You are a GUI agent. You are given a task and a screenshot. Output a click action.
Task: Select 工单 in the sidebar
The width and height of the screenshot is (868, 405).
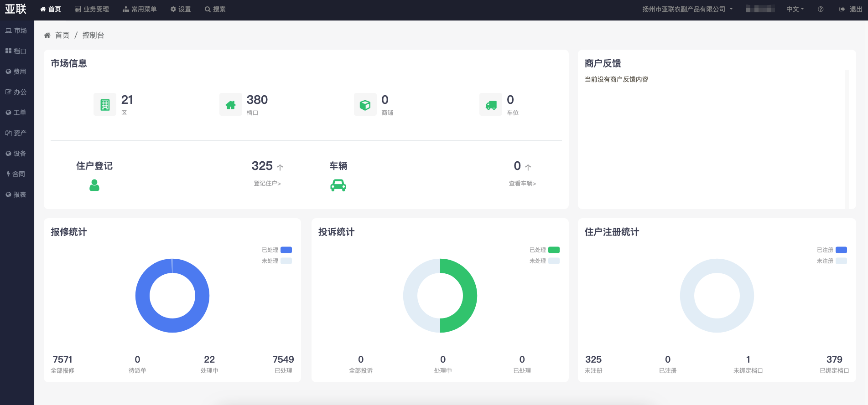coord(16,113)
